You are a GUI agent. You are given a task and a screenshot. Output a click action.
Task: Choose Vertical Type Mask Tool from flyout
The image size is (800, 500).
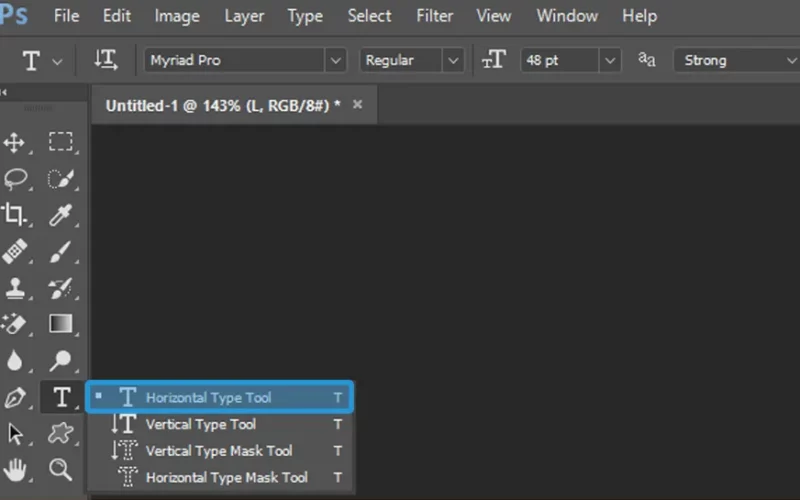coord(220,451)
